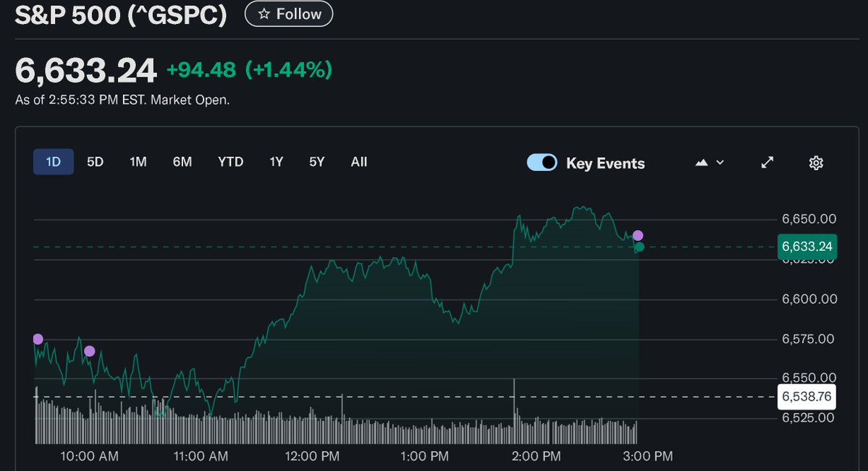Click the 10:00 AM time axis label

coord(89,457)
